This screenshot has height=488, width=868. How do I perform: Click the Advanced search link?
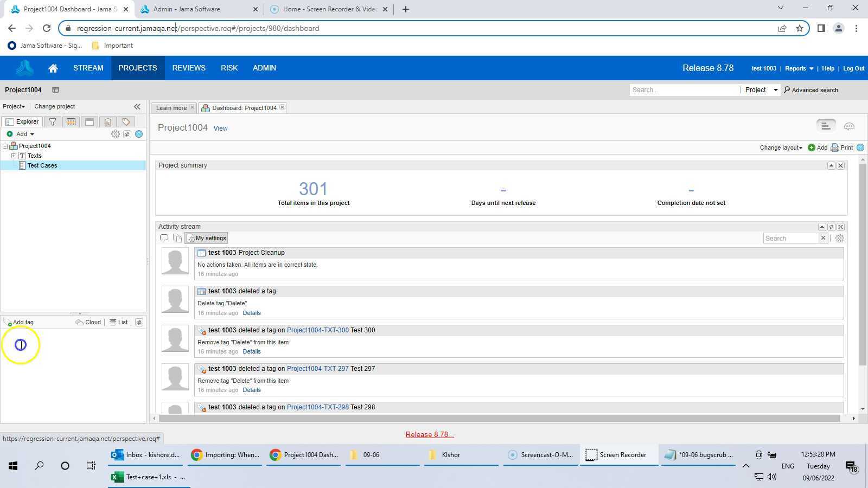click(815, 90)
